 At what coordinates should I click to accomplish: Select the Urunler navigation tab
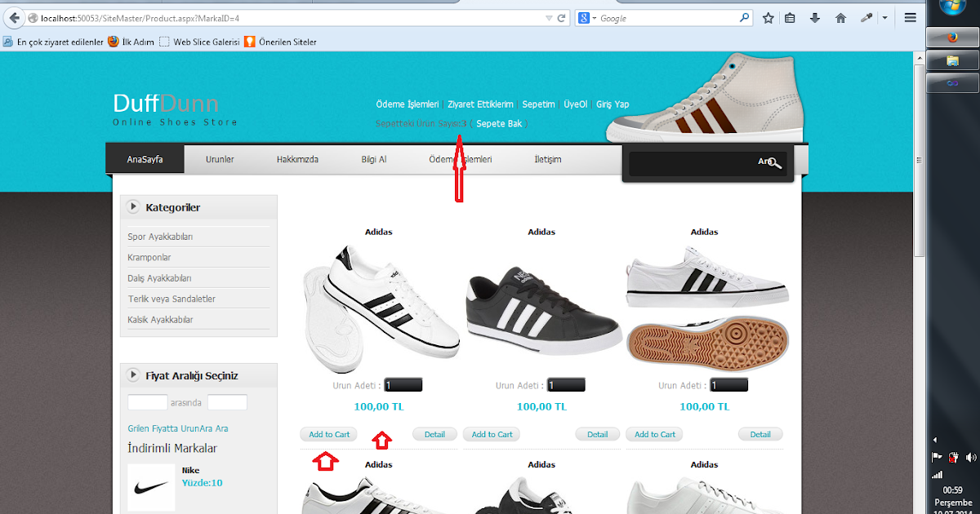pos(220,159)
